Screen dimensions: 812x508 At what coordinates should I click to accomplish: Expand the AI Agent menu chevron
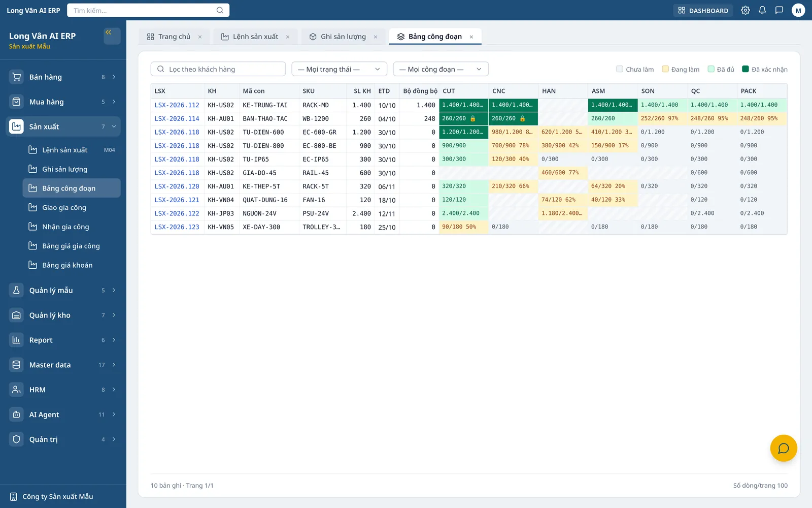click(114, 415)
